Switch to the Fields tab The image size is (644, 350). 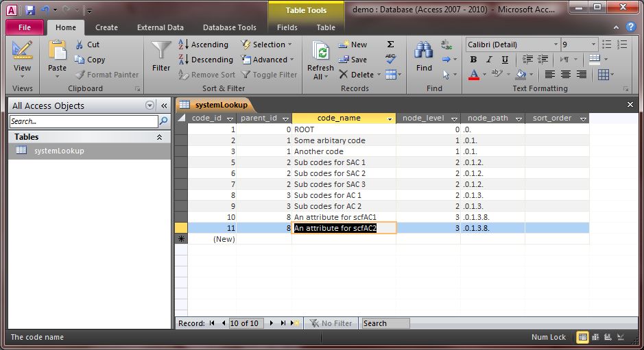pyautogui.click(x=287, y=27)
